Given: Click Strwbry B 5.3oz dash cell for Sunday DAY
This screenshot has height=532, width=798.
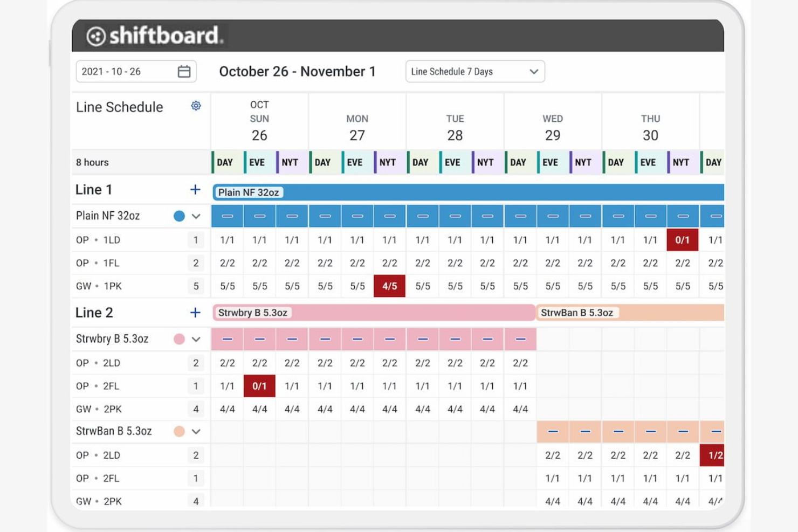Looking at the screenshot, I should 227,339.
